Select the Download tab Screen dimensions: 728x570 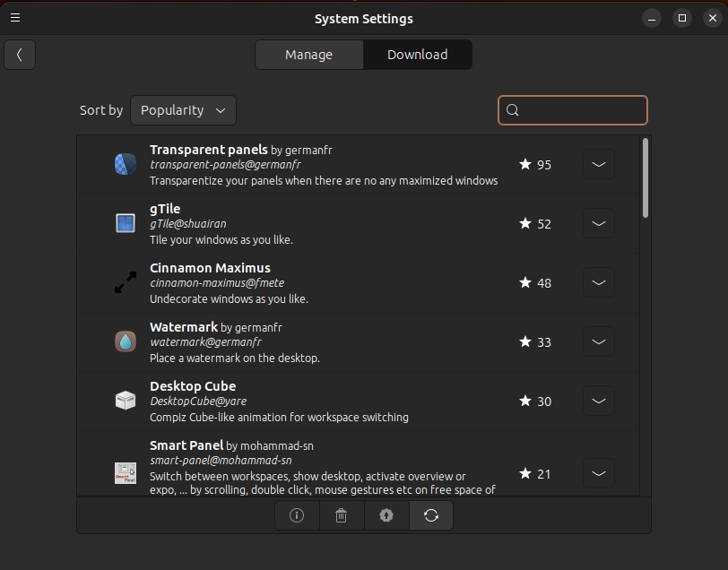[417, 55]
